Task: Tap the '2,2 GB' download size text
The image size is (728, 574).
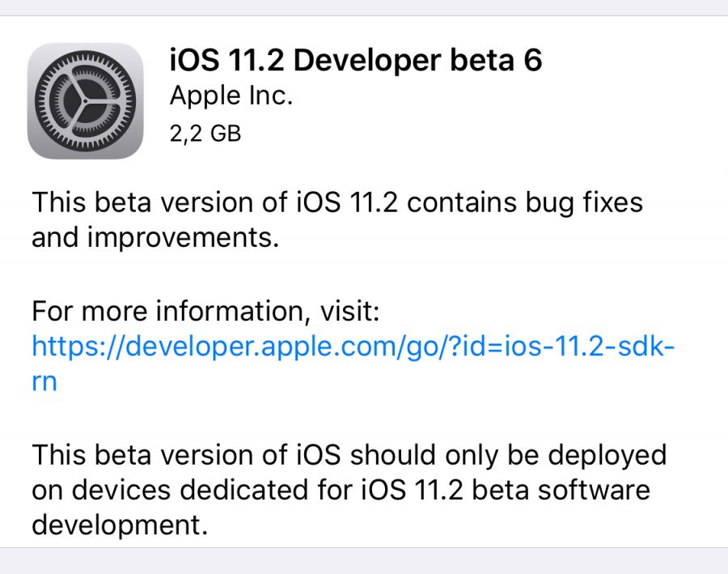Action: pyautogui.click(x=205, y=132)
